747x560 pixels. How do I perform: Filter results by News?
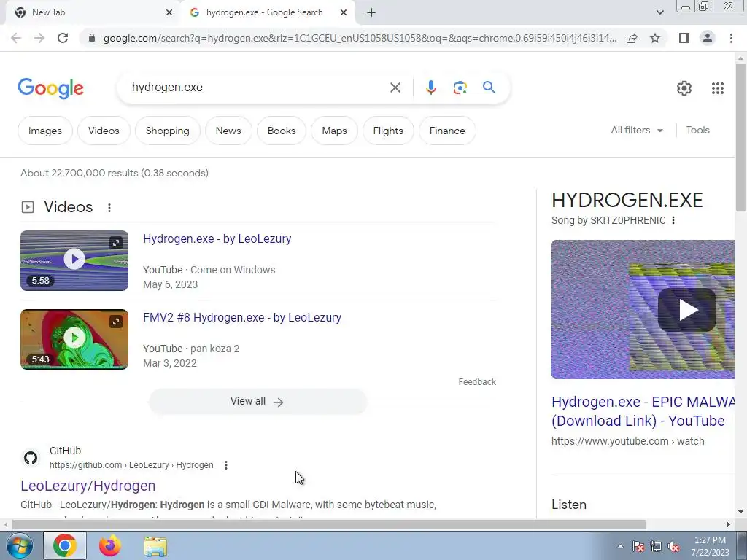pos(228,131)
